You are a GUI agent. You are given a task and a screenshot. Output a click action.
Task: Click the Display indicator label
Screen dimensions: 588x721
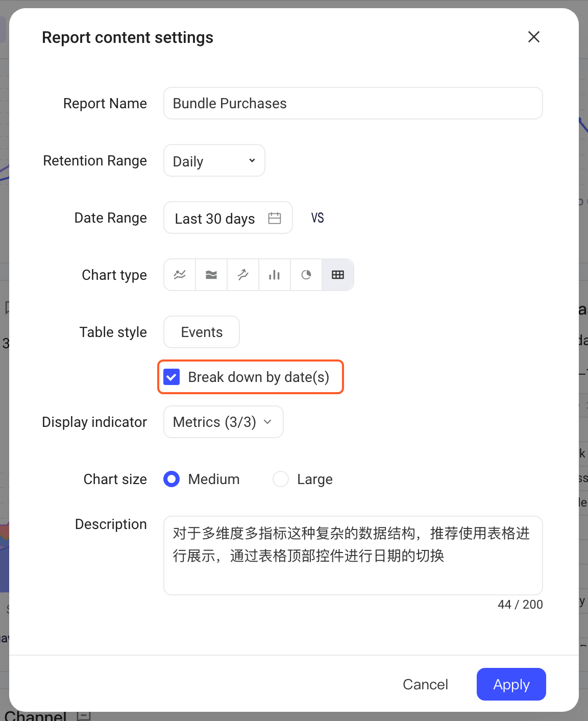pyautogui.click(x=94, y=422)
